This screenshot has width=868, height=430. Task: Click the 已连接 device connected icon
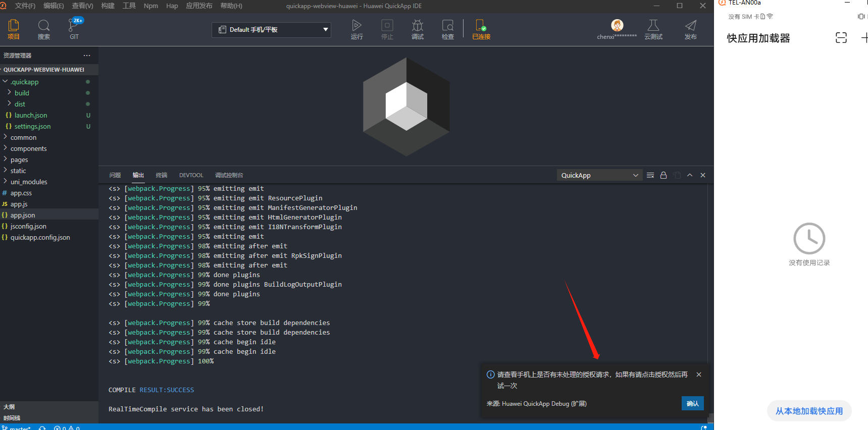point(481,29)
